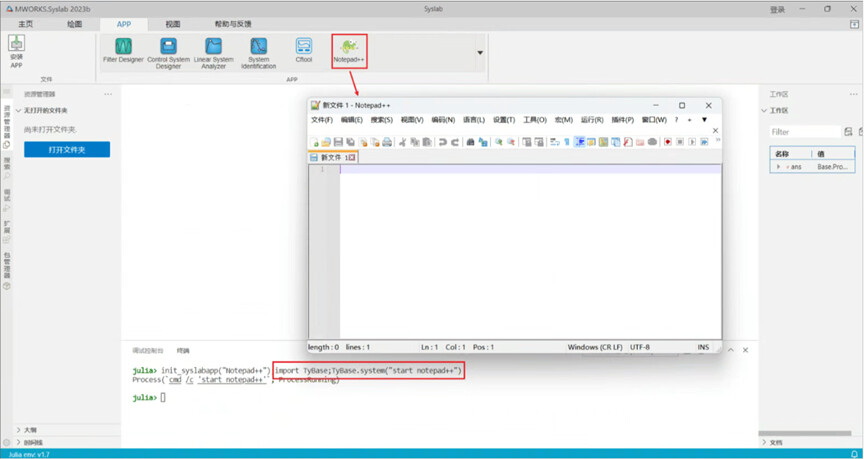This screenshot has height=459, width=864.
Task: Open the 帮助与反馈 ribbon tab
Action: pos(233,24)
